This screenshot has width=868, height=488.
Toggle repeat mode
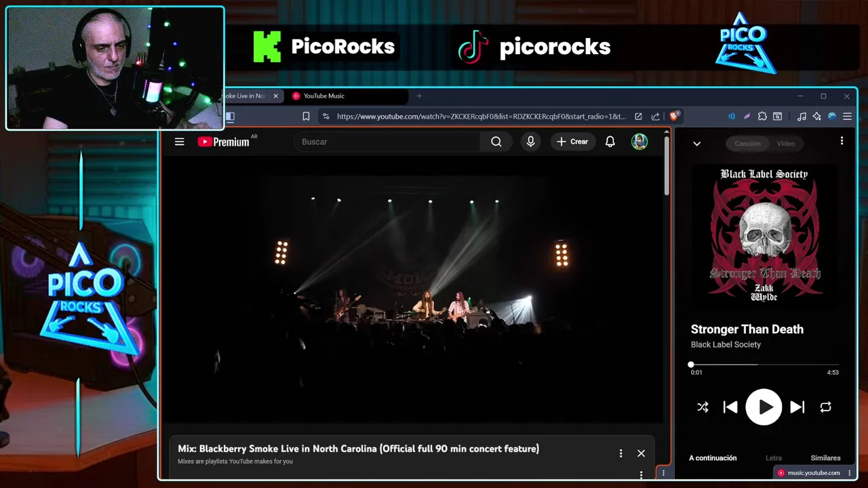click(825, 407)
